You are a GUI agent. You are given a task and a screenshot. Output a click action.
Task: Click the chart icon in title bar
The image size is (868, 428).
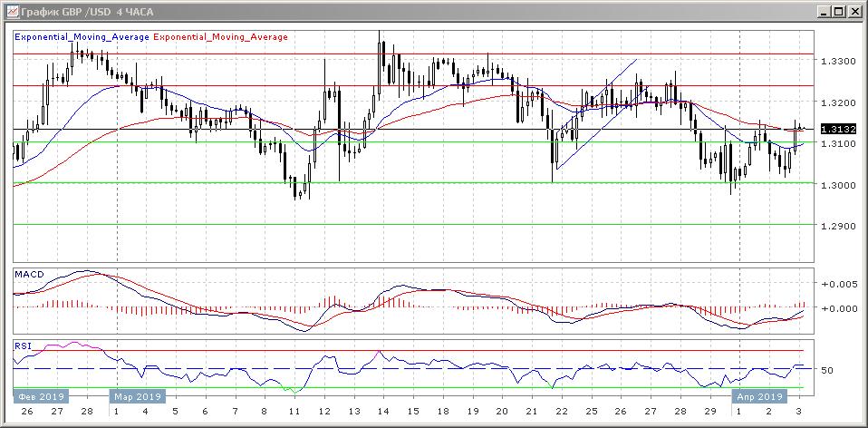pyautogui.click(x=10, y=11)
